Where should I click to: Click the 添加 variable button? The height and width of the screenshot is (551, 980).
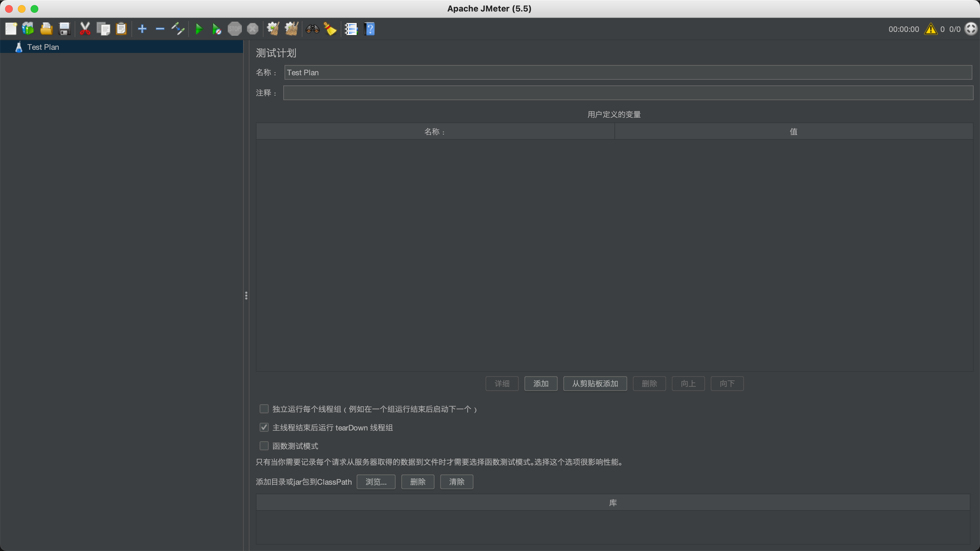click(x=541, y=383)
